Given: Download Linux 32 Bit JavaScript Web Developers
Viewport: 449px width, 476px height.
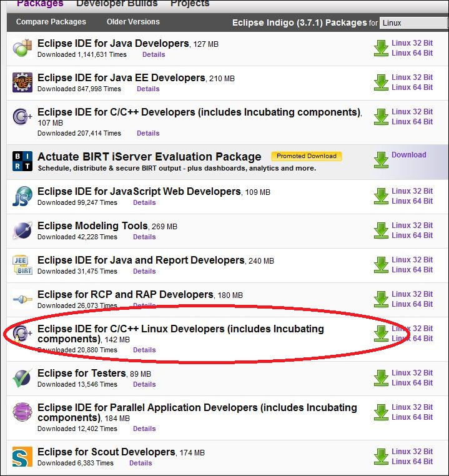Looking at the screenshot, I should point(412,191).
